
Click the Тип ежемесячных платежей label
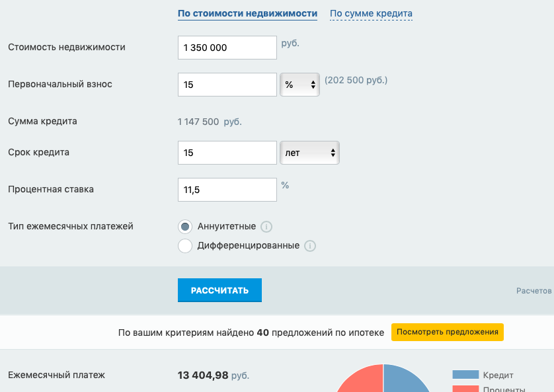pos(71,226)
